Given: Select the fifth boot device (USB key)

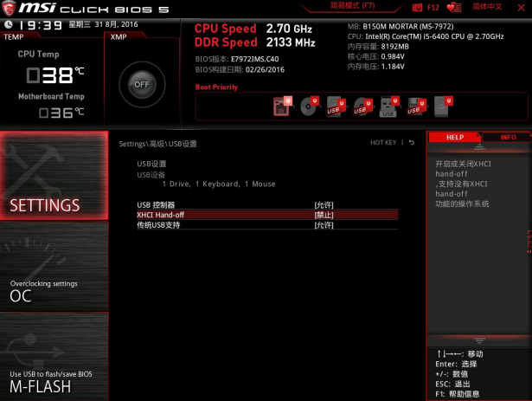Looking at the screenshot, I should pos(389,107).
